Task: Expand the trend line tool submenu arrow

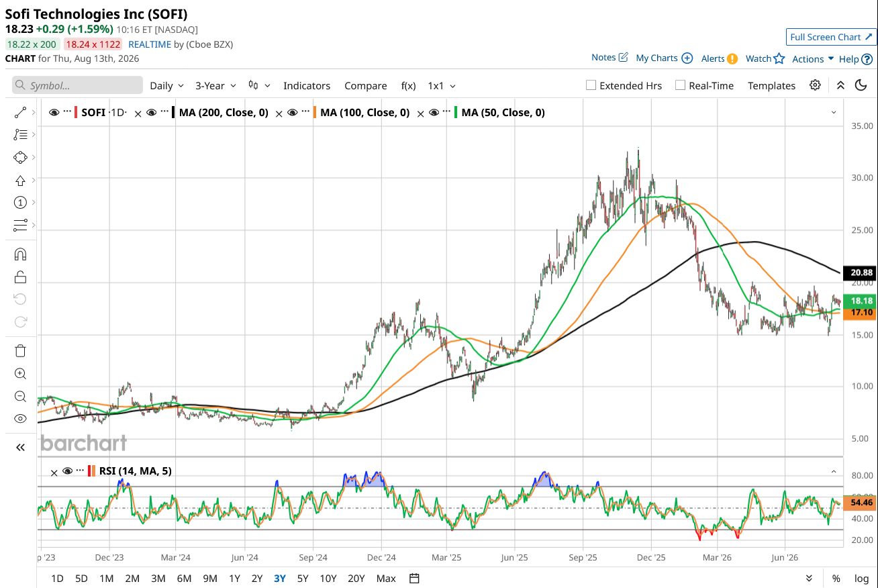Action: [x=34, y=112]
